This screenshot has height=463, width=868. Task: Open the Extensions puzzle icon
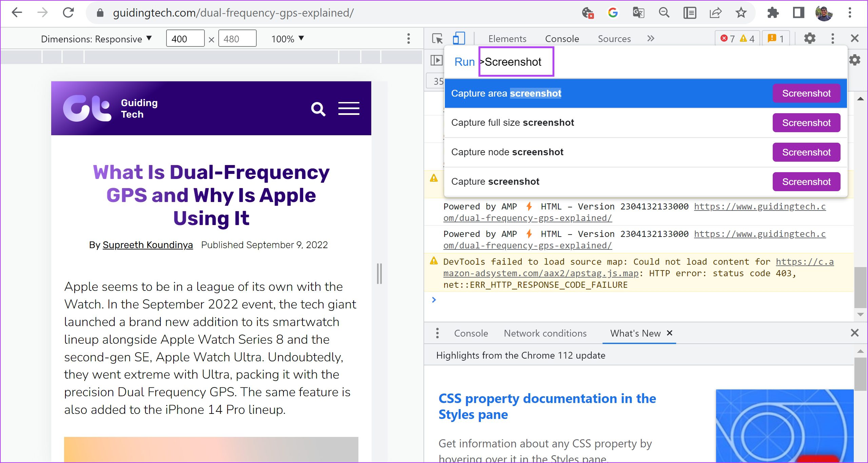(773, 13)
